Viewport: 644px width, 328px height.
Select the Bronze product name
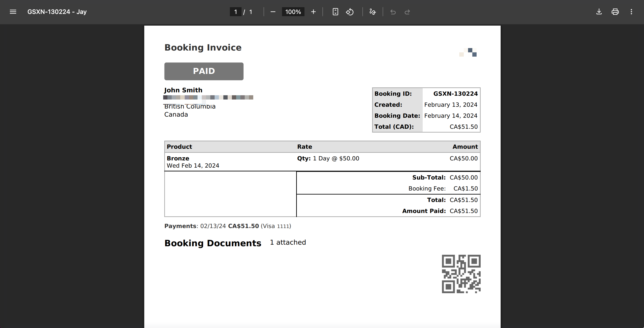pos(178,158)
